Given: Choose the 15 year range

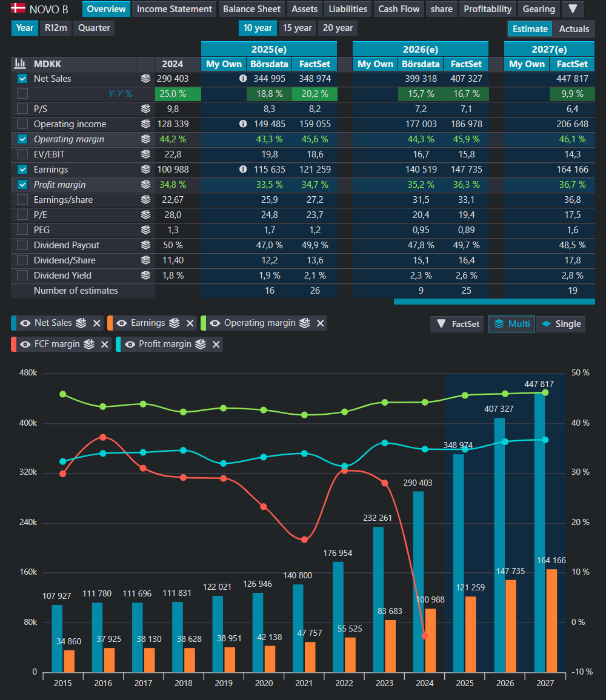Looking at the screenshot, I should pos(297,28).
